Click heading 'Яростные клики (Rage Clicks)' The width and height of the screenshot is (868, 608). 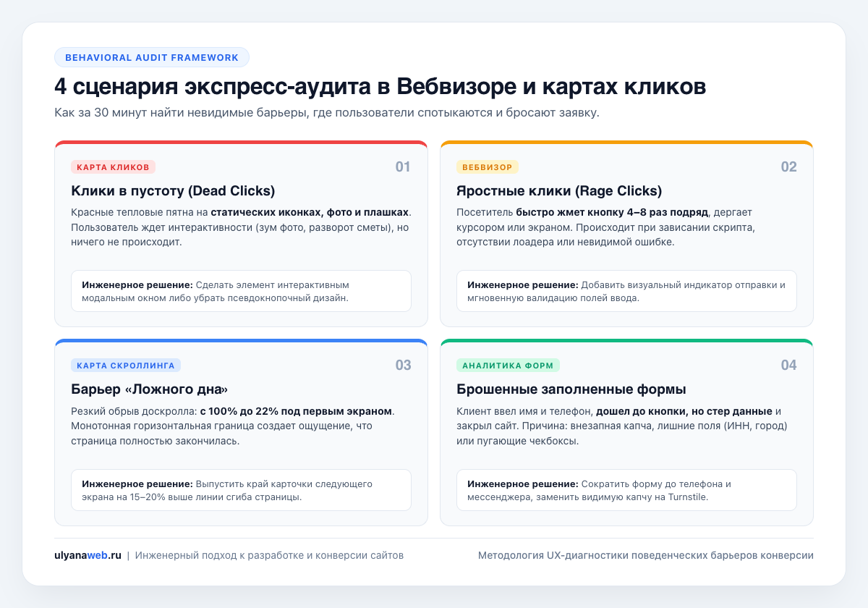click(559, 191)
